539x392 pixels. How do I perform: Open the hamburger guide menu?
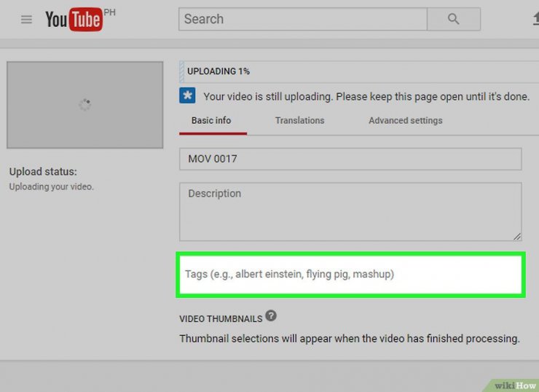pyautogui.click(x=27, y=20)
